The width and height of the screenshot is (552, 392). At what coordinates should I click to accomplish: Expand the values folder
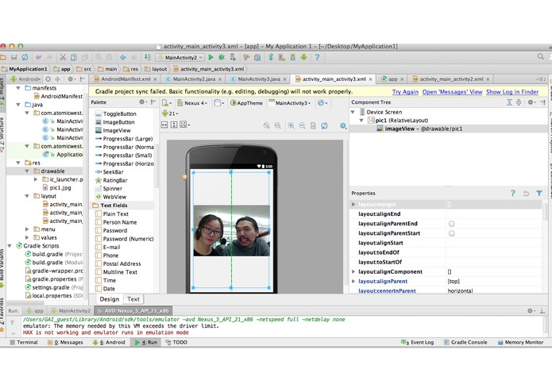27,237
